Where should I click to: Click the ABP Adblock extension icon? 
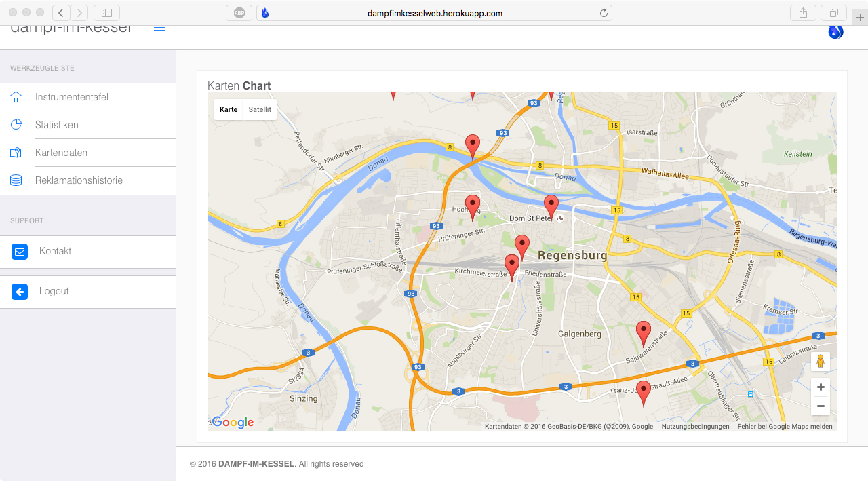point(239,13)
